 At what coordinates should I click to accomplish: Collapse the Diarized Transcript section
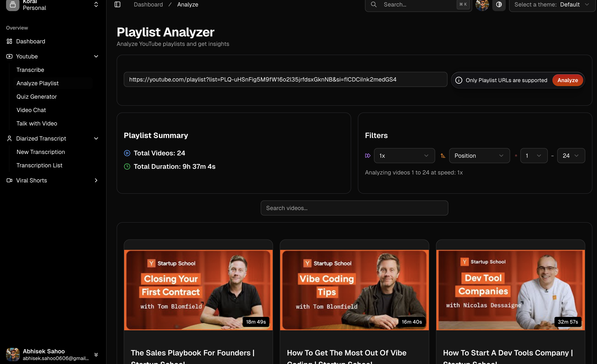click(96, 139)
